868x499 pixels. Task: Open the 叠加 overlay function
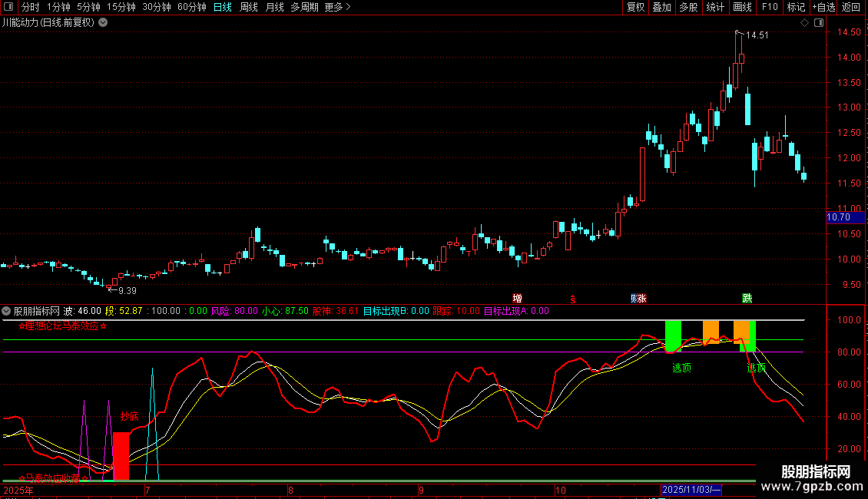tap(661, 7)
